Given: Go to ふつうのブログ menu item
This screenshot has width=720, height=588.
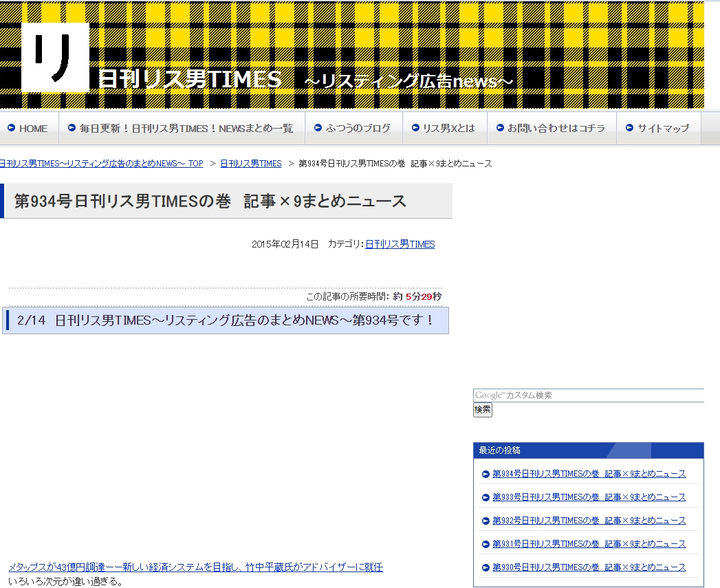Looking at the screenshot, I should pyautogui.click(x=358, y=129).
